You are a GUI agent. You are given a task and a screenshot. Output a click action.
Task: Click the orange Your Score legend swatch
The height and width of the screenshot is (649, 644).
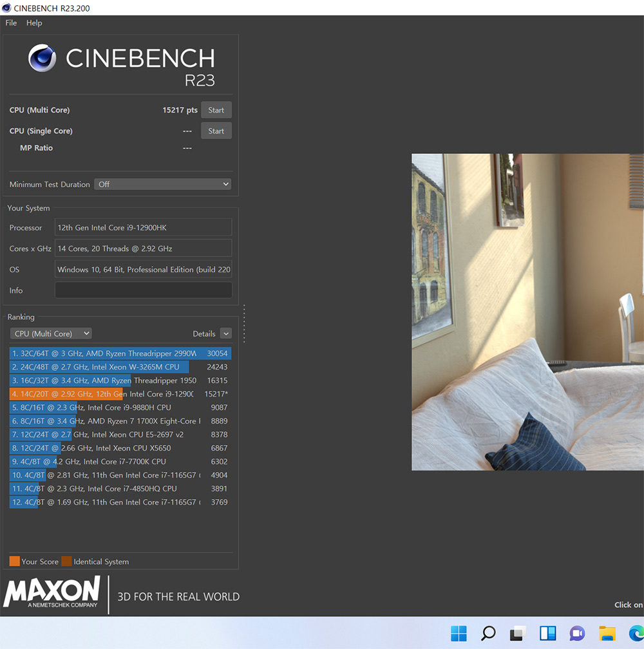(x=14, y=561)
